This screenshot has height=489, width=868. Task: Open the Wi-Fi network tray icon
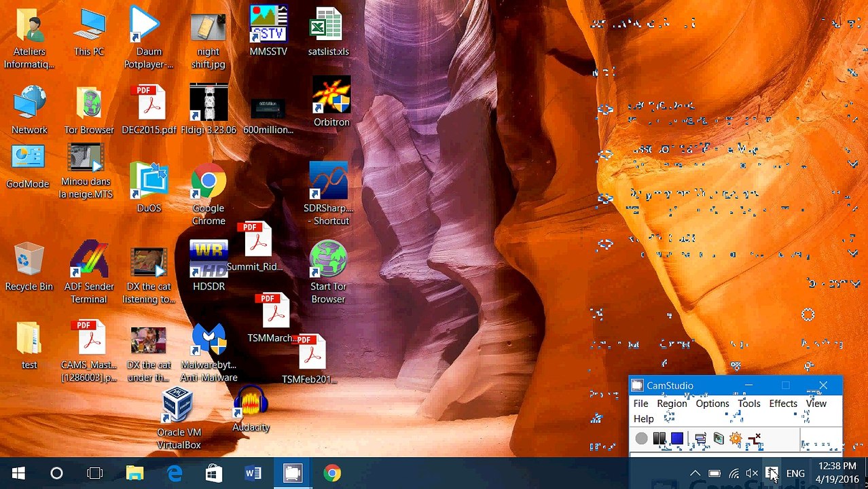pyautogui.click(x=734, y=473)
